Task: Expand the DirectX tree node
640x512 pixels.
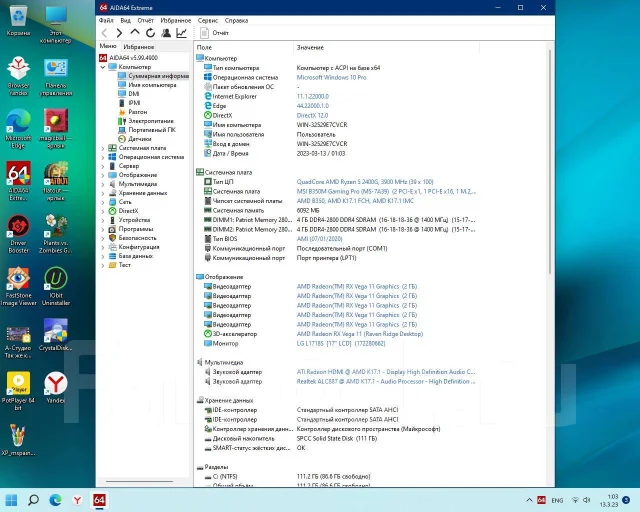Action: click(x=102, y=211)
